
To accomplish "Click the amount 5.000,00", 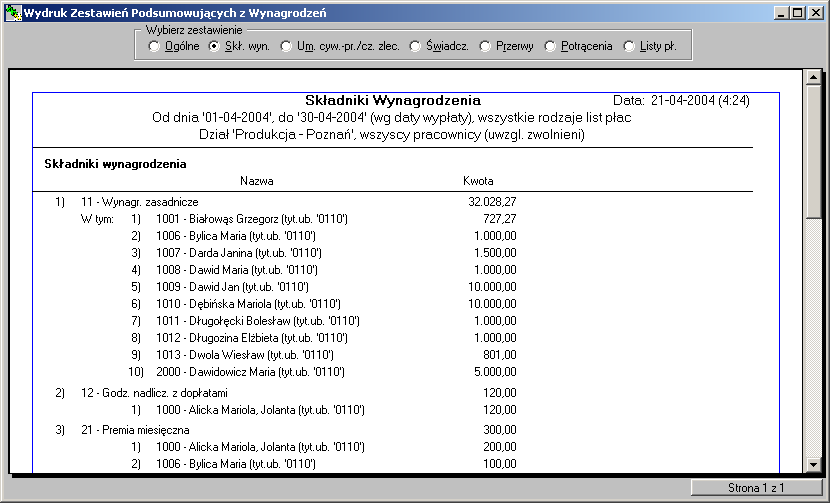I will pyautogui.click(x=495, y=372).
